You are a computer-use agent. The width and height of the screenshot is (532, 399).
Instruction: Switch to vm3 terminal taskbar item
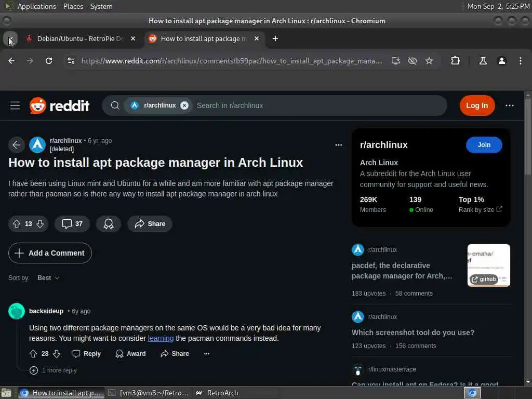pyautogui.click(x=148, y=393)
